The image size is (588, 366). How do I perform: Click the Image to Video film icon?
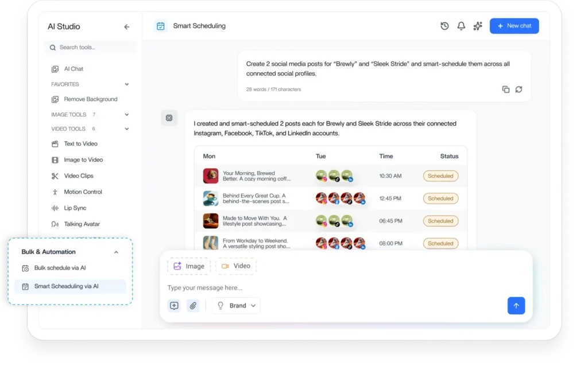point(55,160)
